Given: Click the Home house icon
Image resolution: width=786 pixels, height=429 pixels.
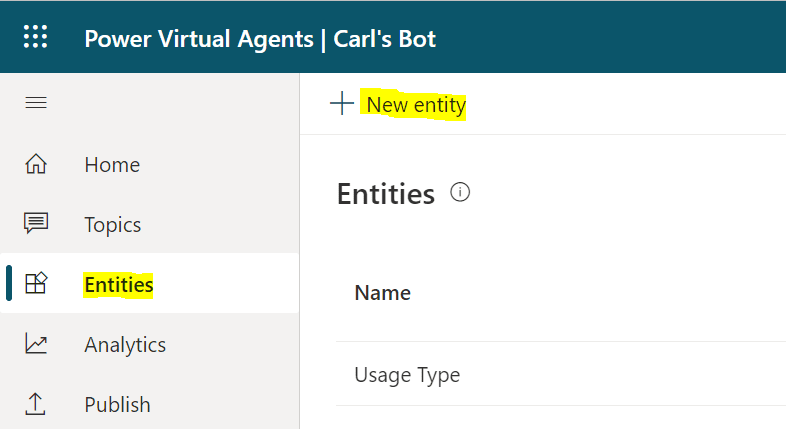Looking at the screenshot, I should [x=36, y=164].
